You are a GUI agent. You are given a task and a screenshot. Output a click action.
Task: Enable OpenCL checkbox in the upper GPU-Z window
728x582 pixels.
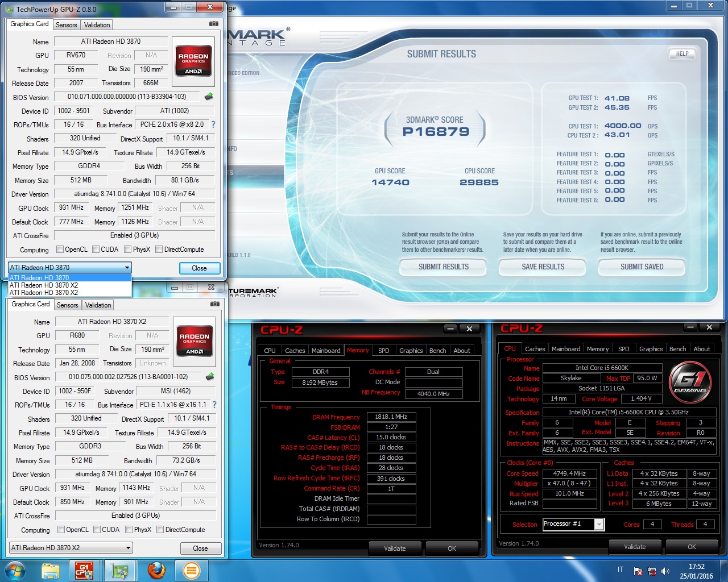pos(60,249)
